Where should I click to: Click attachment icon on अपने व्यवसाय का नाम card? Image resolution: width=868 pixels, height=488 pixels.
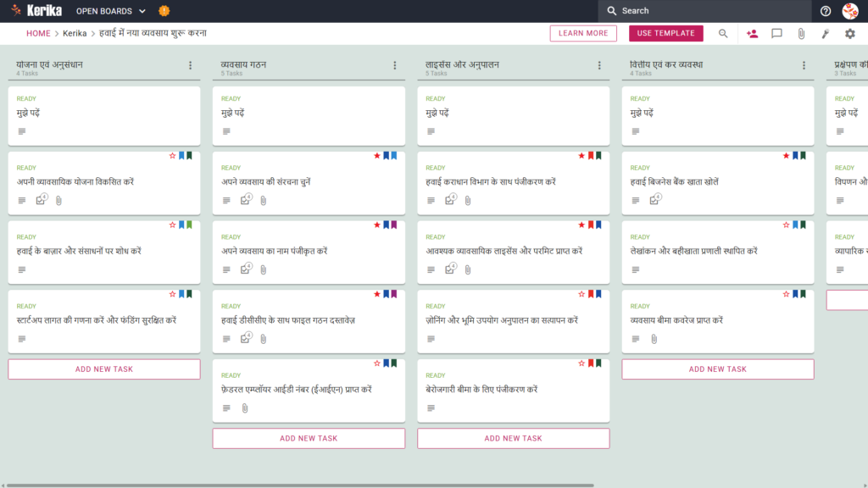click(x=264, y=270)
